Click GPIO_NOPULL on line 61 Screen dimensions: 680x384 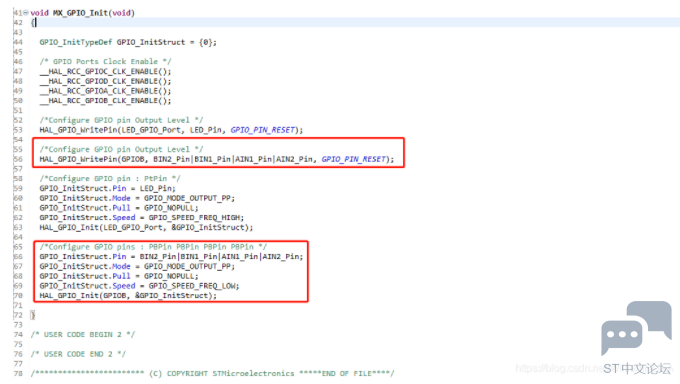point(169,208)
